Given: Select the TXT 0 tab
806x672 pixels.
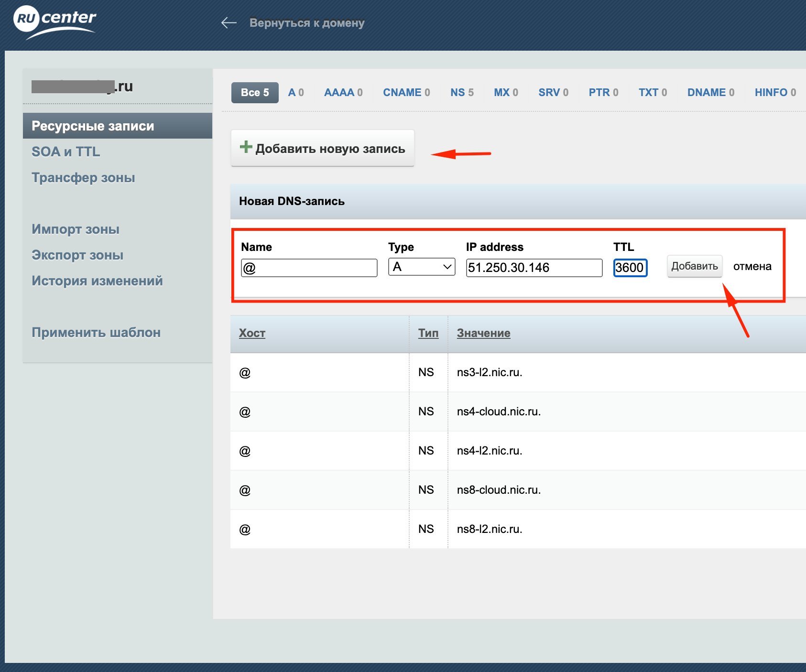Looking at the screenshot, I should (x=653, y=93).
